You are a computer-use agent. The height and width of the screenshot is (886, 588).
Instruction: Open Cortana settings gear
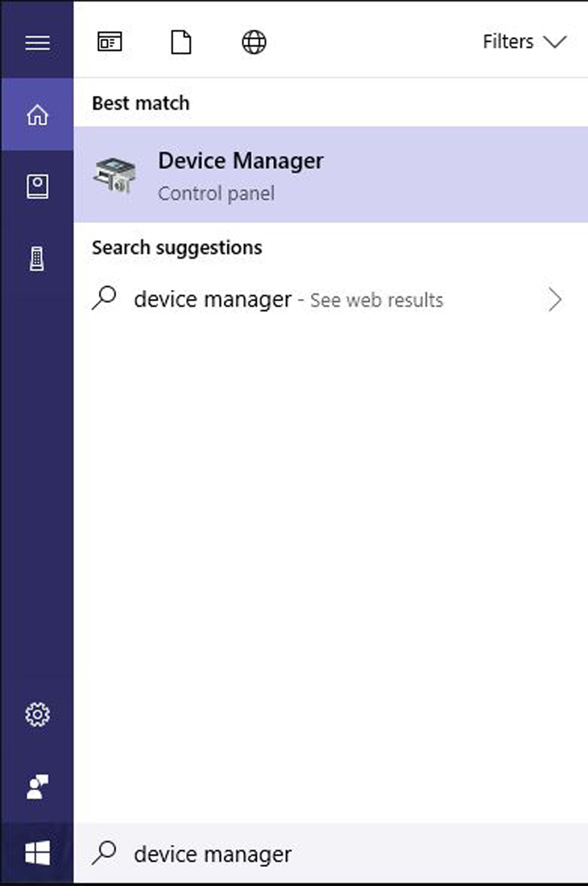click(x=37, y=714)
